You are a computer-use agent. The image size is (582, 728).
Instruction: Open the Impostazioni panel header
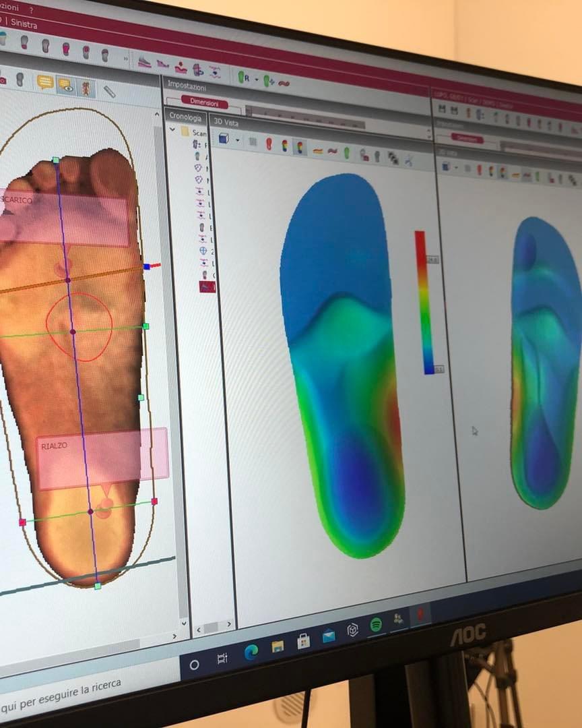pyautogui.click(x=187, y=86)
